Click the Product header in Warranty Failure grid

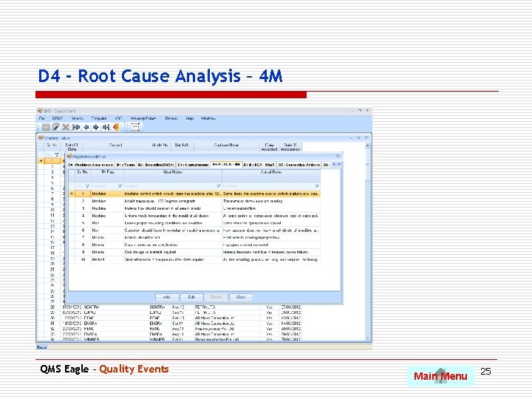click(x=116, y=147)
